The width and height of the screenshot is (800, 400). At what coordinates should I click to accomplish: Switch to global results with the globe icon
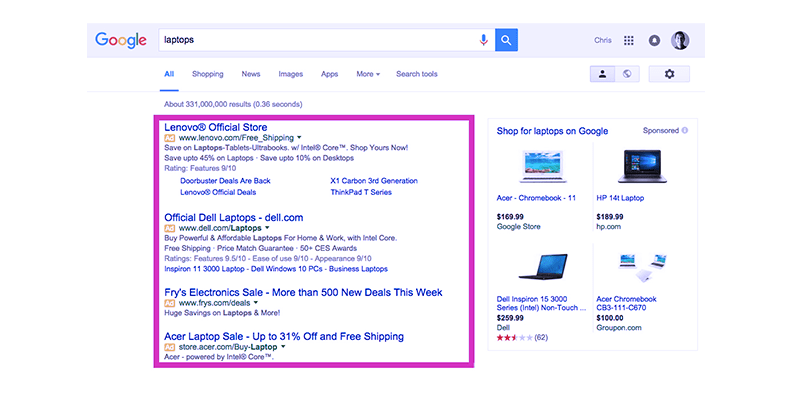tap(627, 74)
